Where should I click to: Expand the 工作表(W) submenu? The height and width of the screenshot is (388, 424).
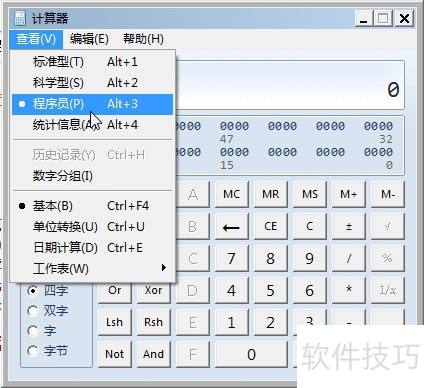pyautogui.click(x=92, y=268)
